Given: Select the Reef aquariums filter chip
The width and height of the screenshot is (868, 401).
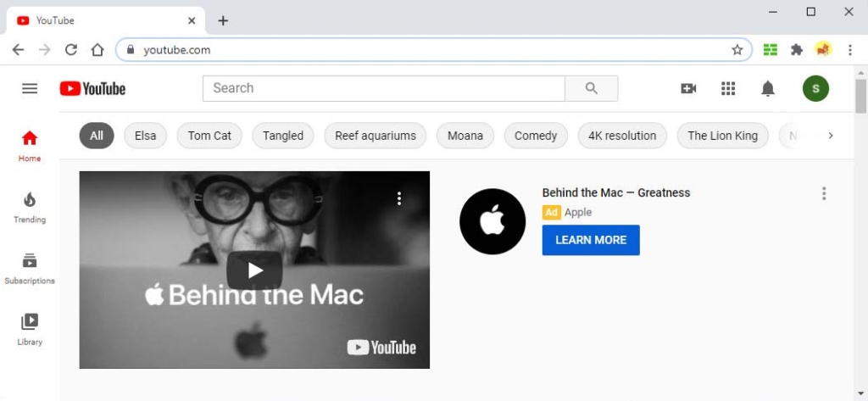Looking at the screenshot, I should [x=376, y=136].
